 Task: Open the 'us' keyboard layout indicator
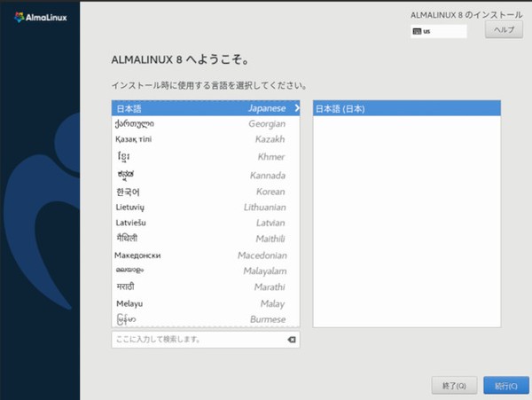(439, 32)
